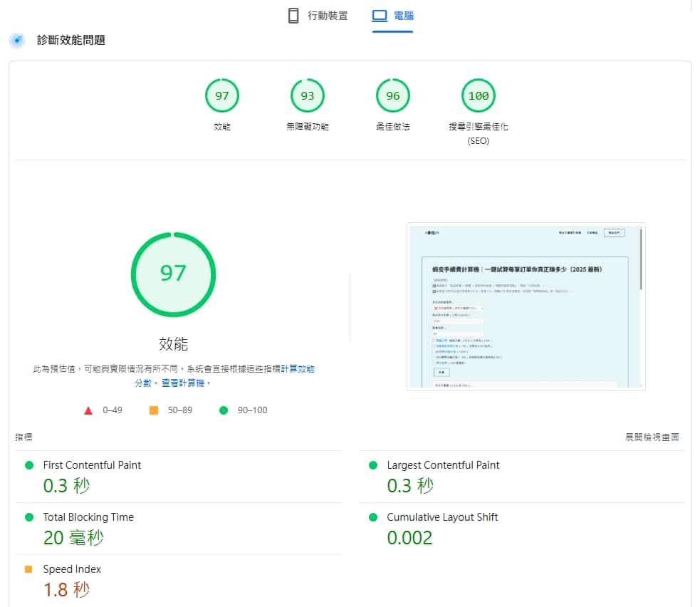
Task: Click green dot beside Largest Contentful Paint
Action: 373,465
